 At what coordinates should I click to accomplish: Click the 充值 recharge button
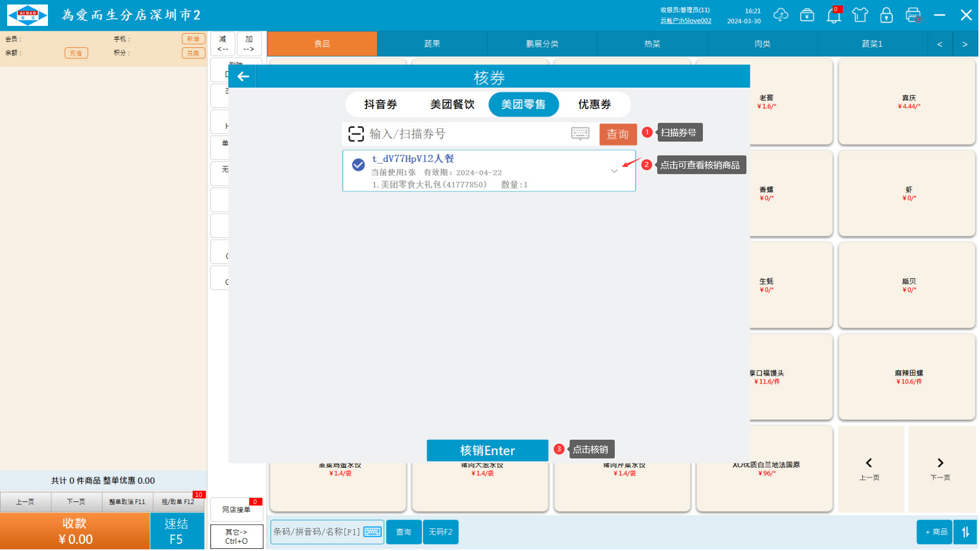click(76, 53)
